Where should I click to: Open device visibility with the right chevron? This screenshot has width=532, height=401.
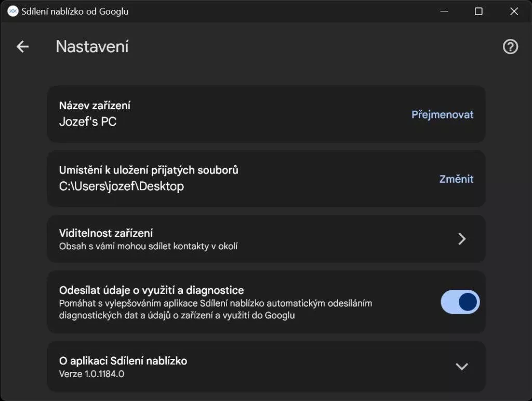[462, 239]
